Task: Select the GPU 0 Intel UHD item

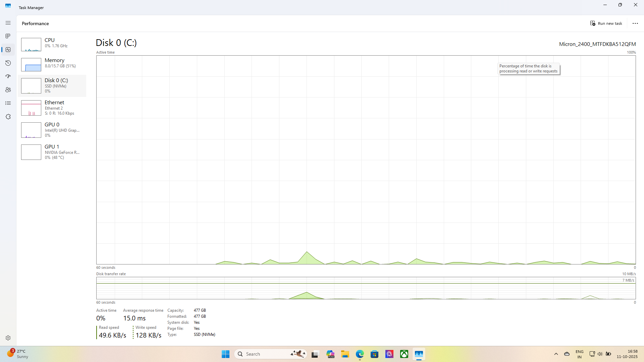Action: pyautogui.click(x=52, y=130)
